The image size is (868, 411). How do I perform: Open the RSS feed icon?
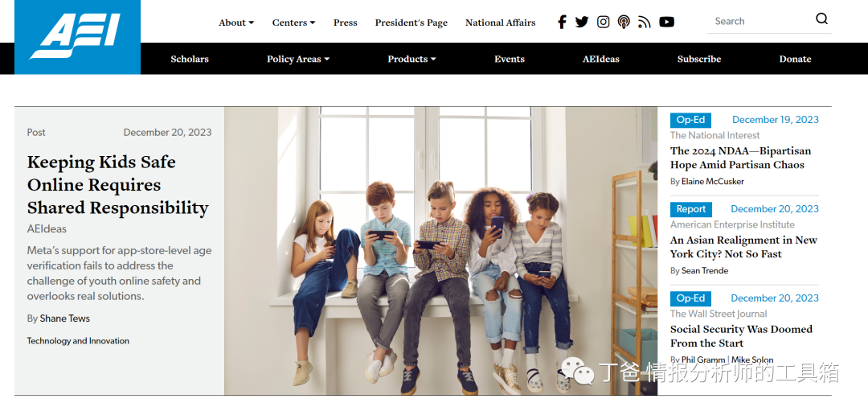pos(645,23)
